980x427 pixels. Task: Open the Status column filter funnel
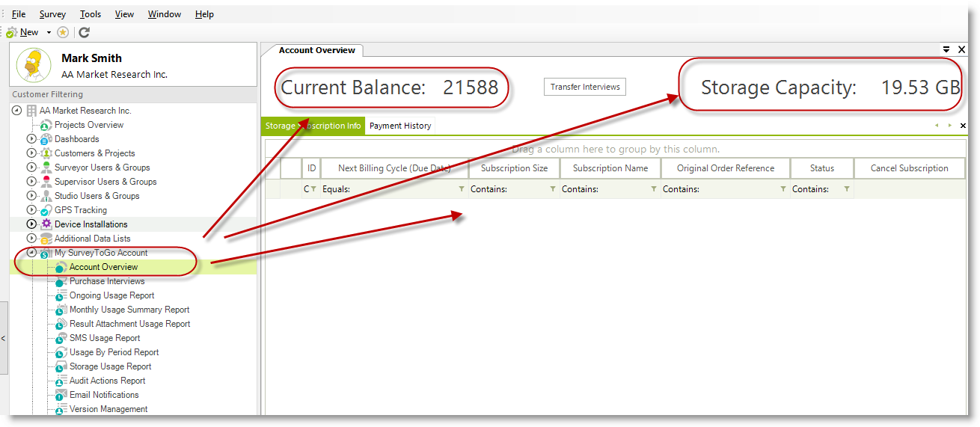point(847,189)
